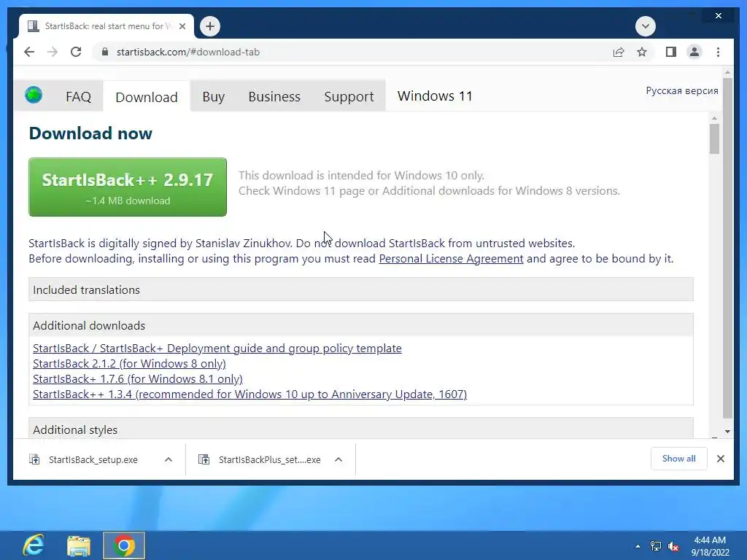The image size is (747, 560).
Task: Click the Chrome back arrow
Action: 29,52
